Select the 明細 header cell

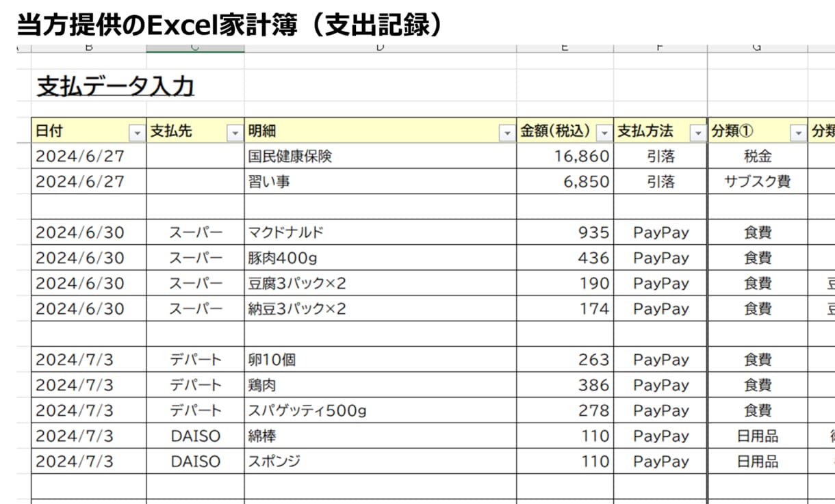(x=381, y=131)
